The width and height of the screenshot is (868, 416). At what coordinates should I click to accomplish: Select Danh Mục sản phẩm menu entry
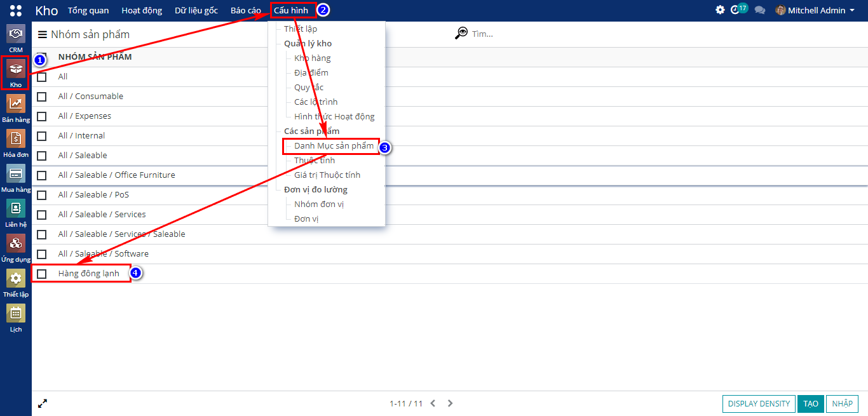click(x=334, y=146)
